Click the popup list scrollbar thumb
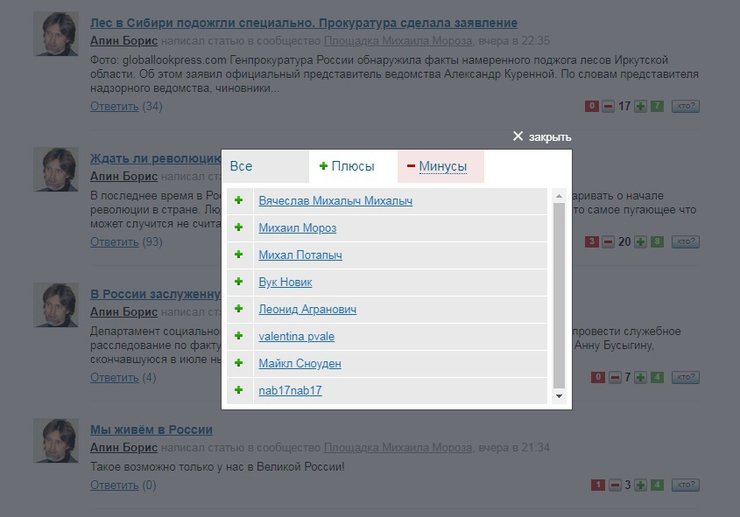The height and width of the screenshot is (517, 740). (559, 296)
